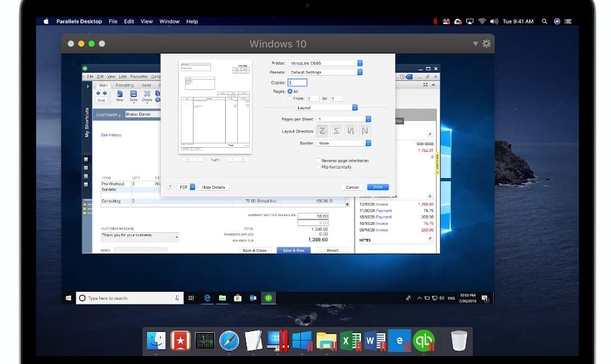This screenshot has height=364, width=611.
Task: Click the help question mark button
Action: [x=170, y=187]
